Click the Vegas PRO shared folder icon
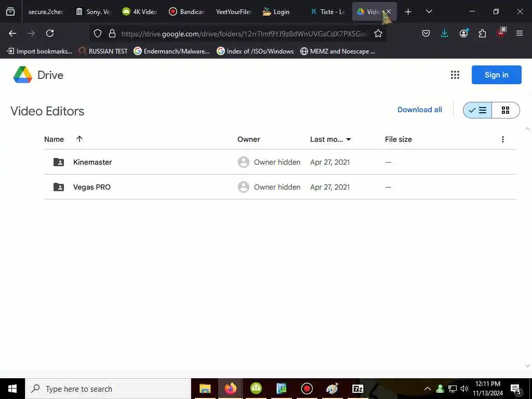This screenshot has height=399, width=532. pos(59,187)
